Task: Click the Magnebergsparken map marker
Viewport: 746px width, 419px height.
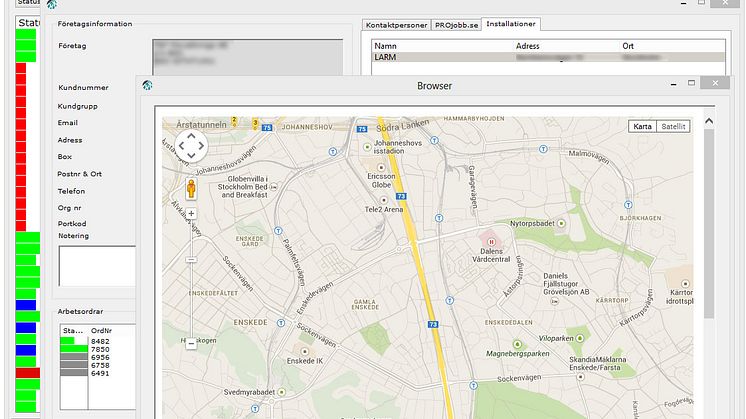Action: [x=517, y=344]
